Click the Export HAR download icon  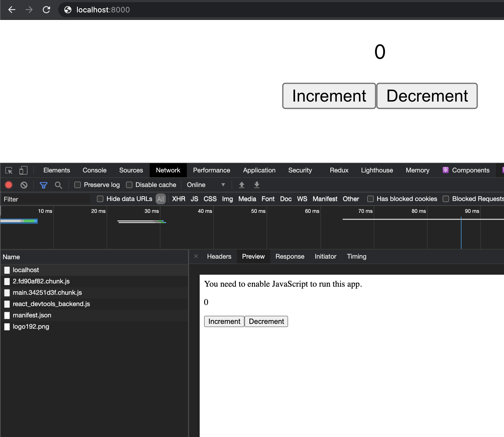(257, 185)
